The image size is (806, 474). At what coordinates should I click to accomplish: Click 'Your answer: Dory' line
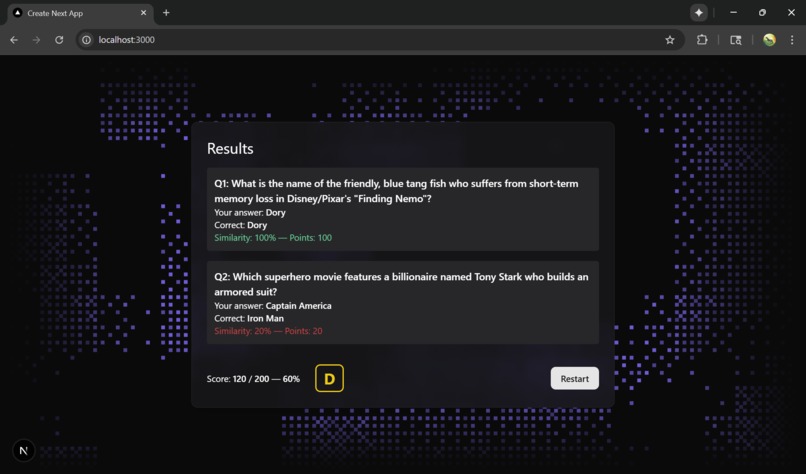pos(250,212)
